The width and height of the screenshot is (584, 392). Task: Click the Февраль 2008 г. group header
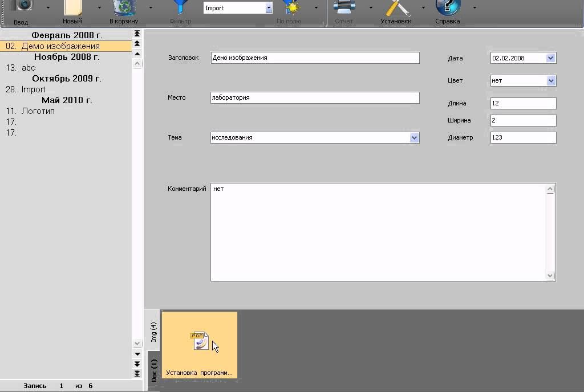pyautogui.click(x=67, y=35)
